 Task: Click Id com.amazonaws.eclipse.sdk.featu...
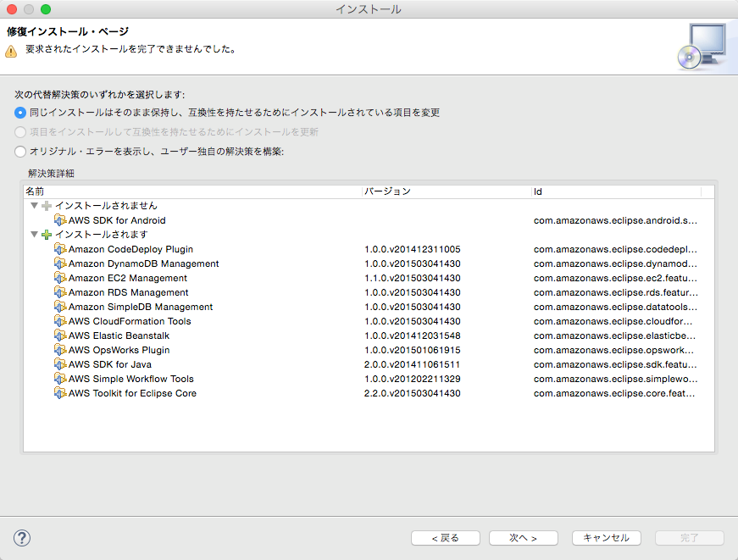click(616, 364)
